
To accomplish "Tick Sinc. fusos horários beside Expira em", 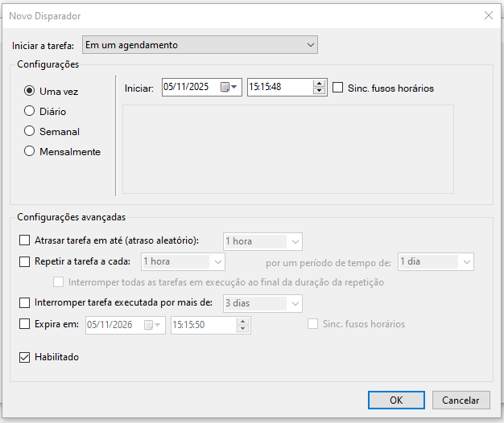I will click(x=312, y=324).
